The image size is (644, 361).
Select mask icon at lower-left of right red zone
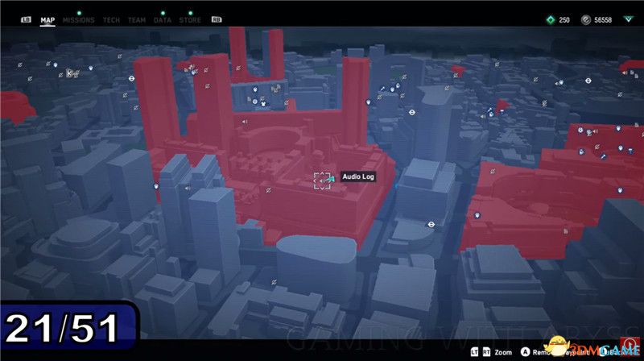click(x=477, y=215)
